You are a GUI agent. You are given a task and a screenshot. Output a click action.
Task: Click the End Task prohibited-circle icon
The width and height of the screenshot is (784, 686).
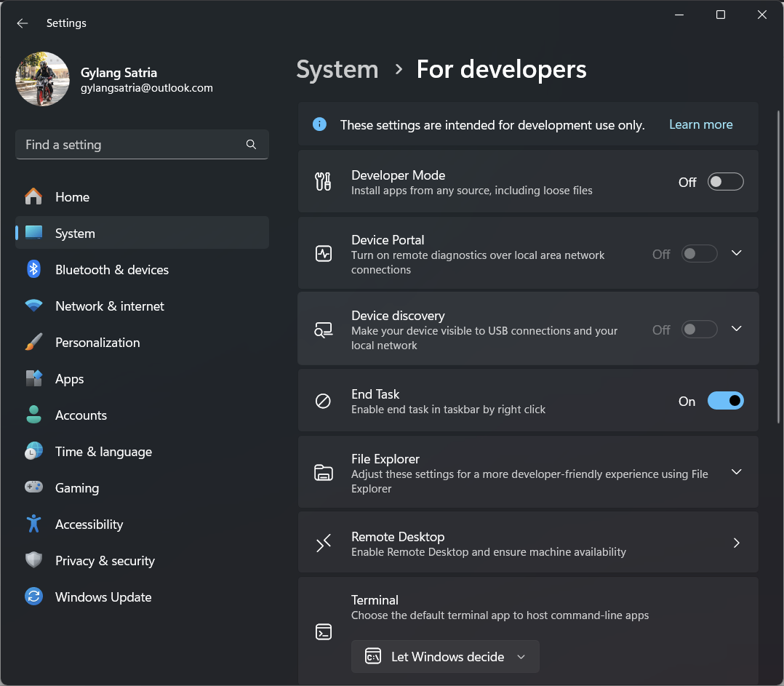click(x=323, y=401)
